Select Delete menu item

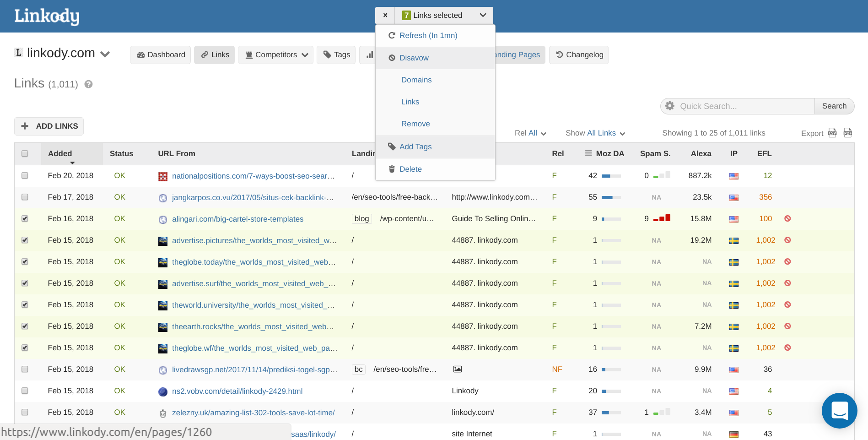(x=435, y=169)
